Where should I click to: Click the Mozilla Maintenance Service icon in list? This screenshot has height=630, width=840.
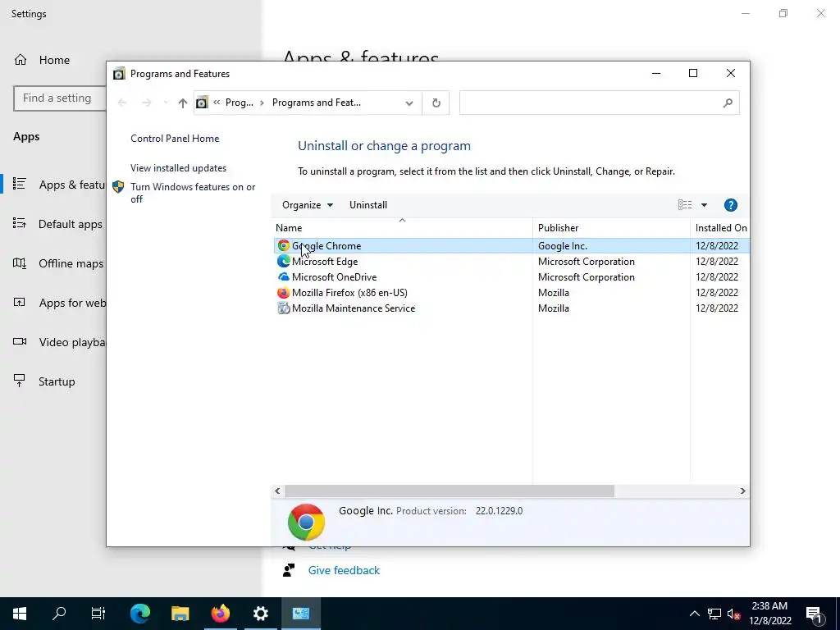point(283,308)
